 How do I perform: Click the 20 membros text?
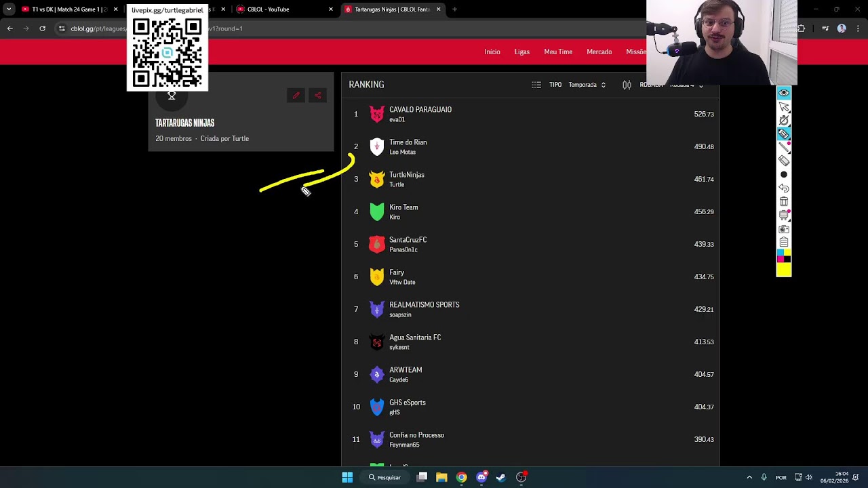(174, 138)
